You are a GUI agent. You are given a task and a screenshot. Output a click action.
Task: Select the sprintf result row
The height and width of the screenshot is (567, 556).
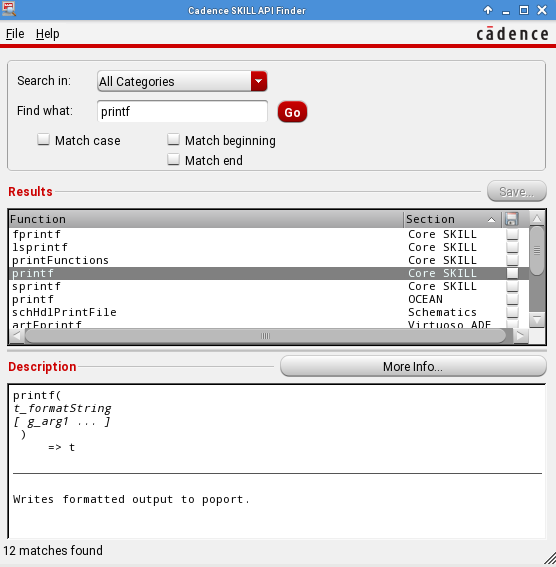click(x=268, y=286)
